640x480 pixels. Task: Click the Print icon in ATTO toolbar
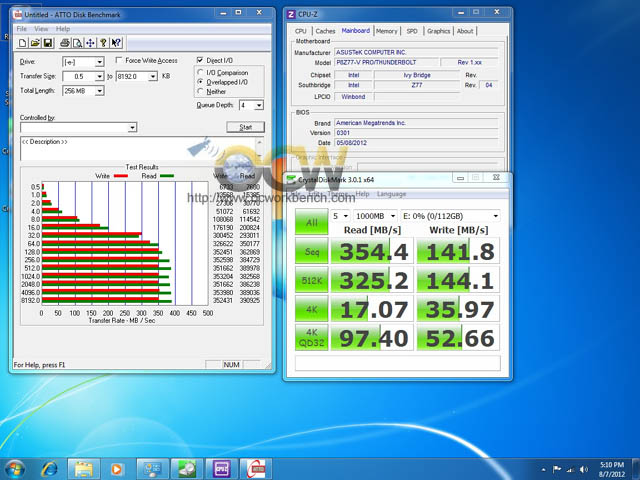64,43
